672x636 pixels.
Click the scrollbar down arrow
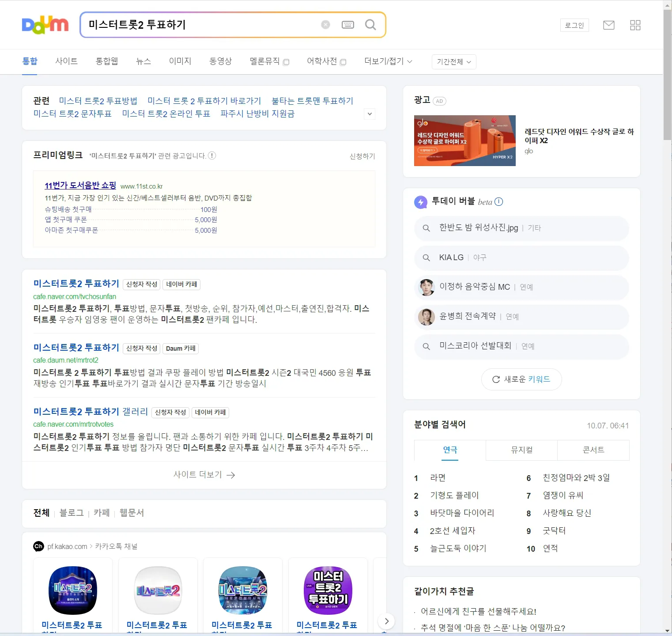coord(667,631)
